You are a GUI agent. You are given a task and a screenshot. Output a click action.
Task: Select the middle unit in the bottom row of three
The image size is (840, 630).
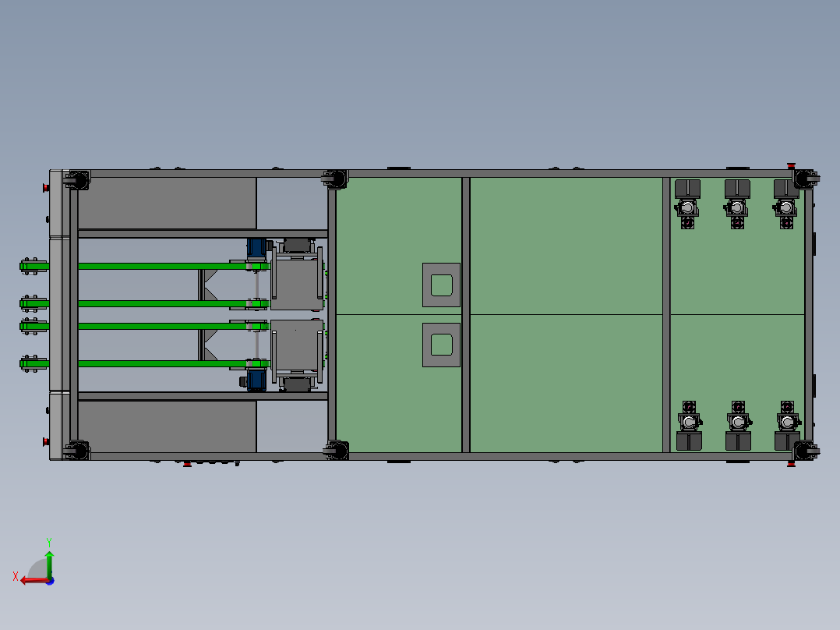[x=738, y=426]
